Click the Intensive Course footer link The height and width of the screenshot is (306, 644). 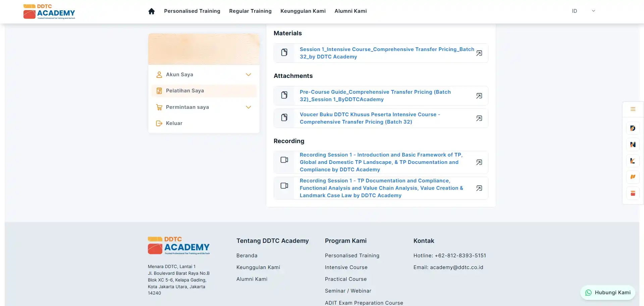coord(346,267)
